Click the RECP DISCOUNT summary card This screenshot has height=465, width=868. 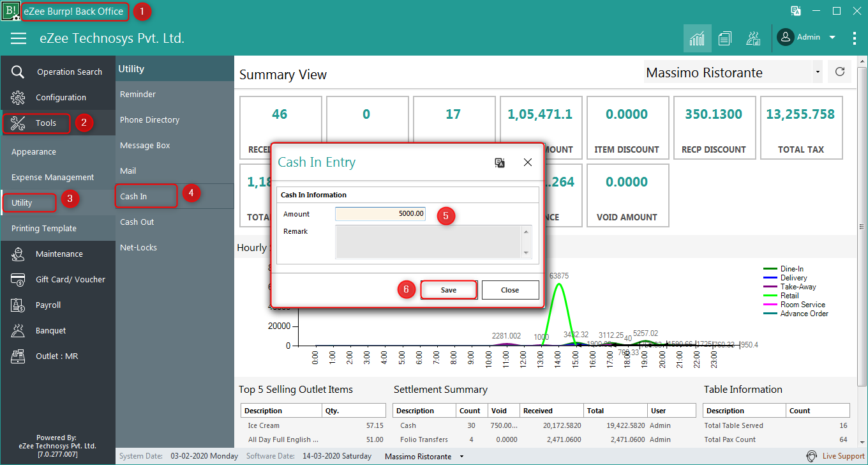pyautogui.click(x=715, y=128)
